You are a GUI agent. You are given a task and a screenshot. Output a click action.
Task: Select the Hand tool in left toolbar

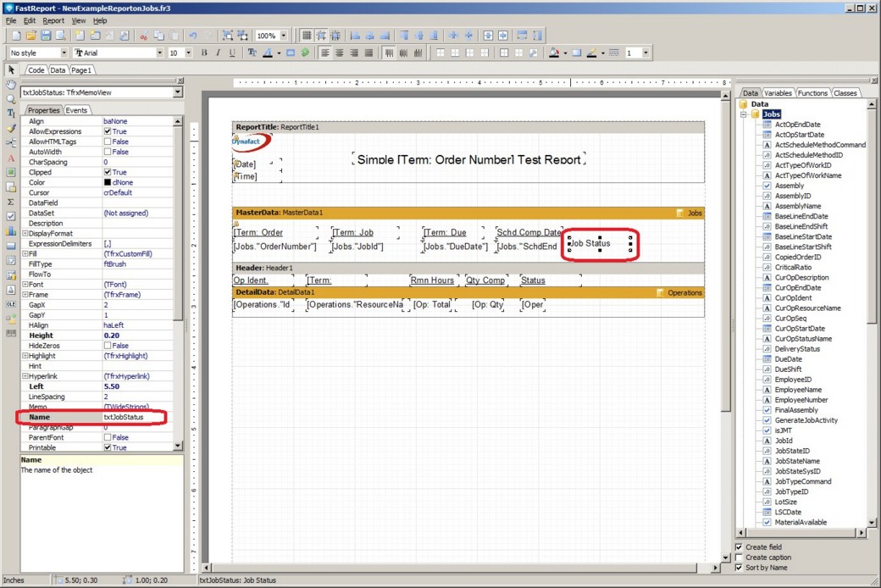[11, 84]
